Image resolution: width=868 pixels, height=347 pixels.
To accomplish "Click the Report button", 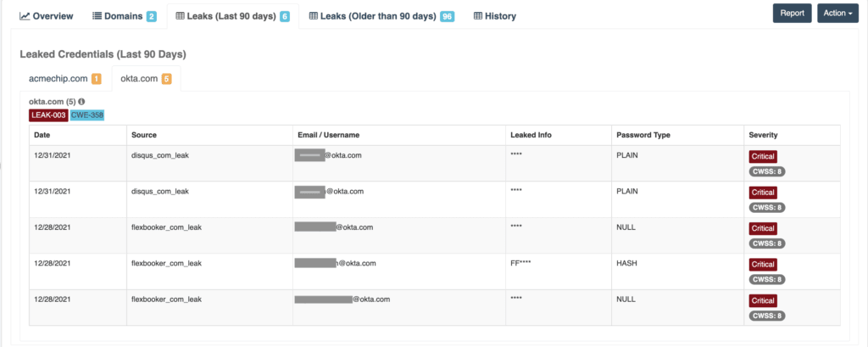I will (x=792, y=14).
